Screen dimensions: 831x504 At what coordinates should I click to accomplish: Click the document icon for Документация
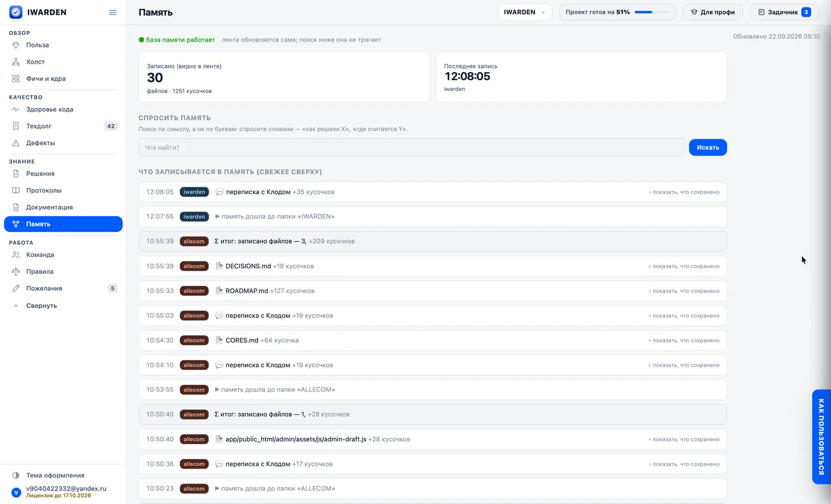[x=16, y=207]
